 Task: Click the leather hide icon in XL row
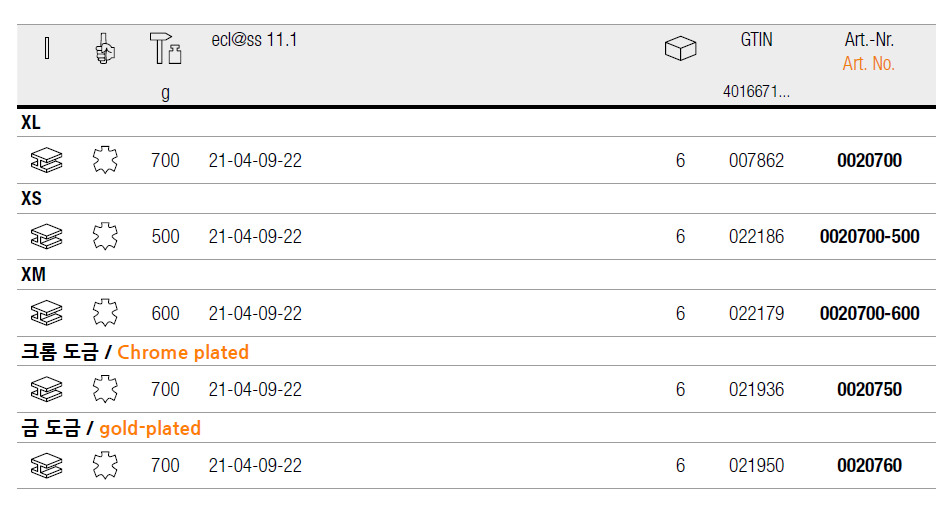(x=105, y=160)
